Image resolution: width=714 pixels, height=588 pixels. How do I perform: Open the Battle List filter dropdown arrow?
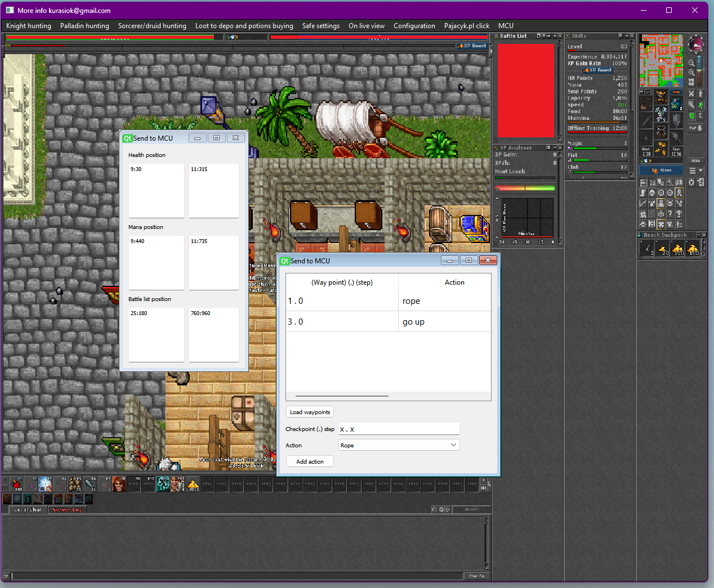(549, 36)
